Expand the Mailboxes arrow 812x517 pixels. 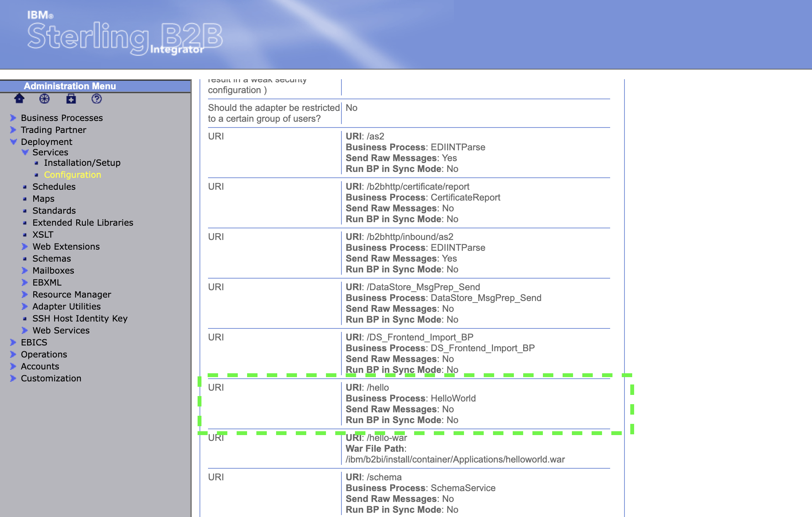(x=25, y=270)
